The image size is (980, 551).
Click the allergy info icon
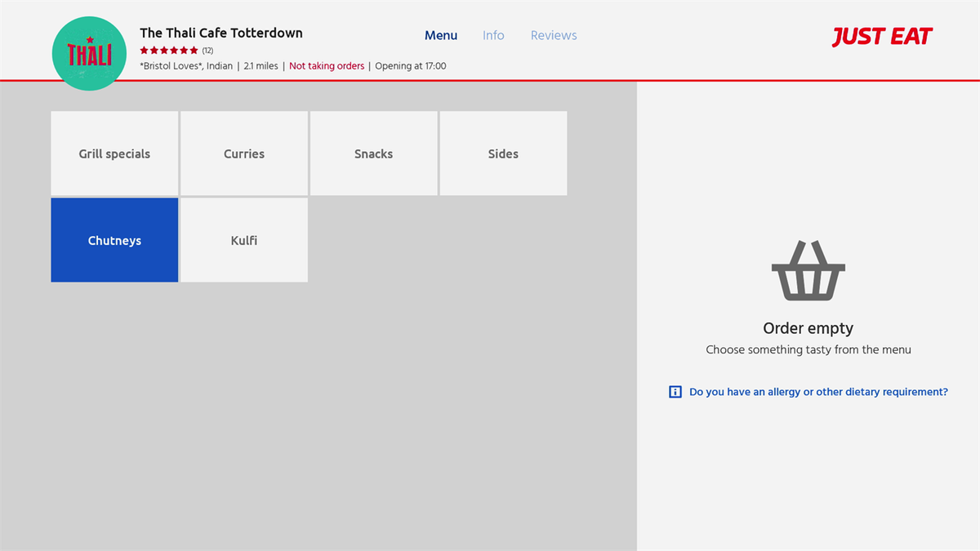(x=675, y=392)
